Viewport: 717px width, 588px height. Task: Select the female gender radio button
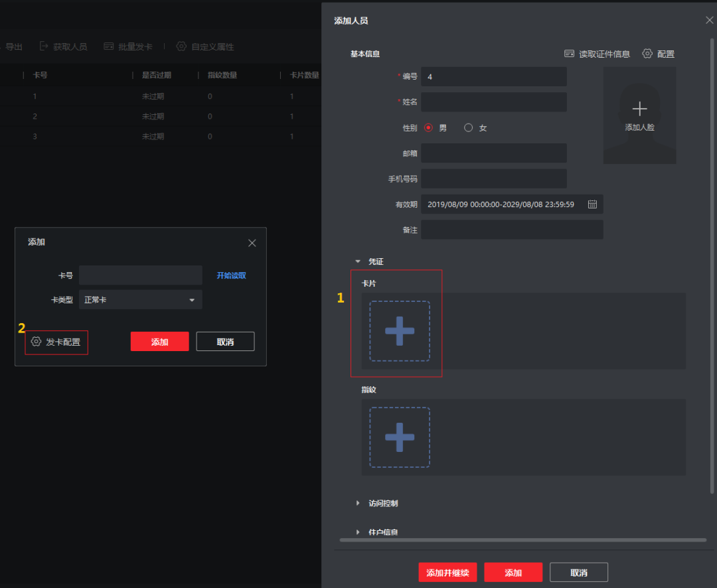point(469,128)
